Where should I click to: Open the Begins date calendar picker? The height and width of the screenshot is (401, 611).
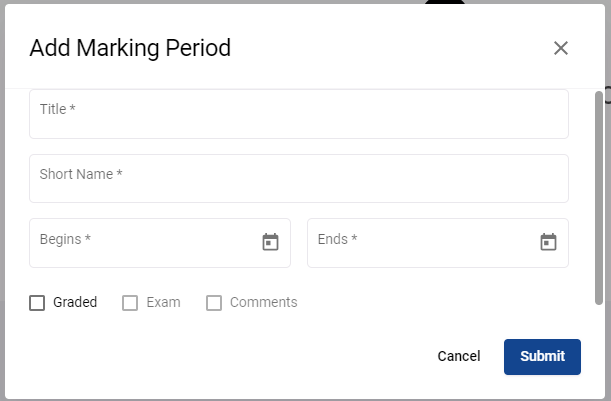click(270, 242)
